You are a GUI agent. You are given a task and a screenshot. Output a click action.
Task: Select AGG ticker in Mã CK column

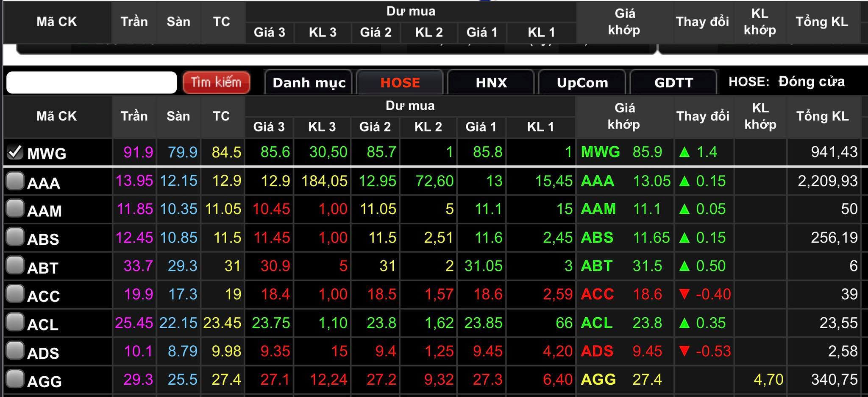[45, 381]
